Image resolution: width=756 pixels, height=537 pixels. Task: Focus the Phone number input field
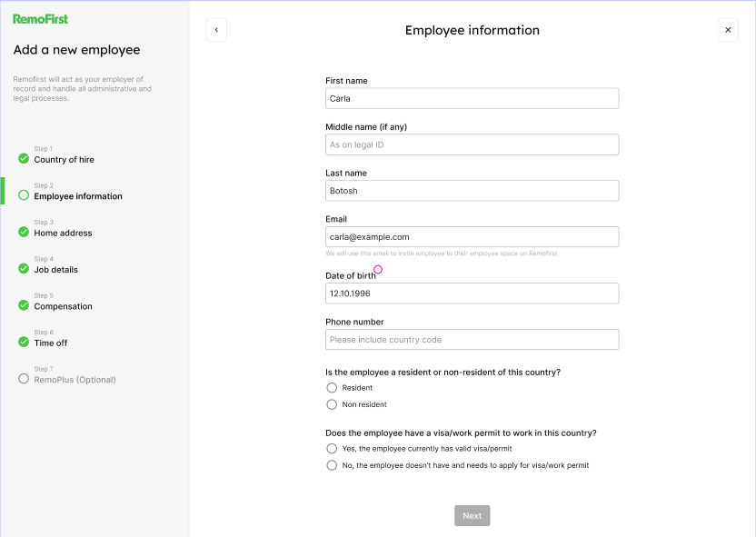pos(472,340)
